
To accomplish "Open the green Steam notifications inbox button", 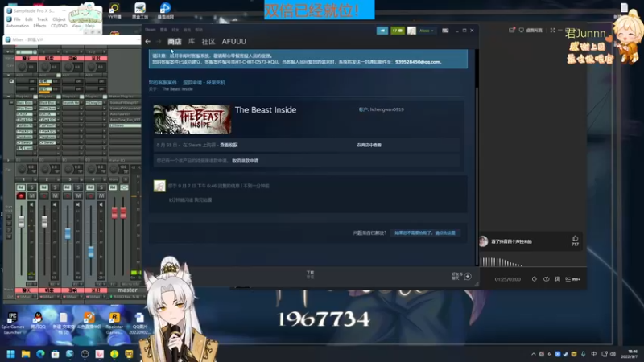I will pos(397,31).
